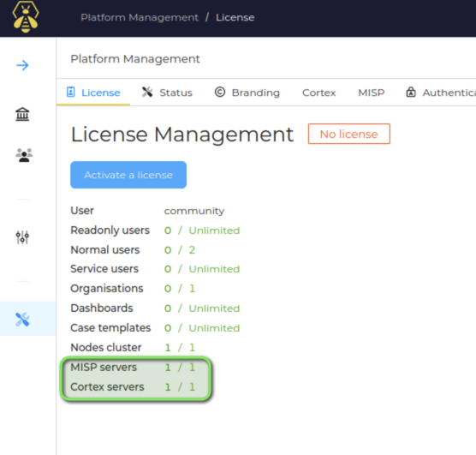
Task: Click License Management title
Action: pyautogui.click(x=182, y=135)
